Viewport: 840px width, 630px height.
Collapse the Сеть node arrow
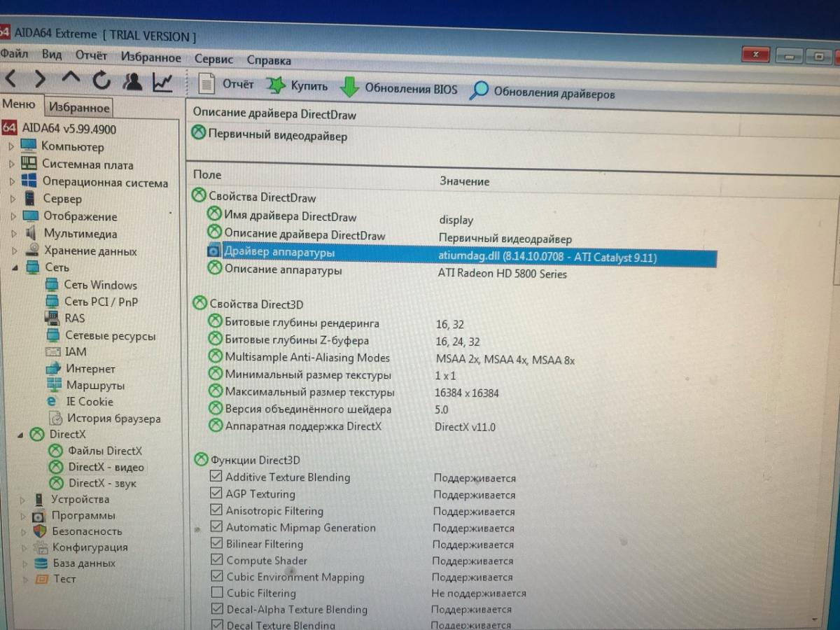[x=15, y=267]
